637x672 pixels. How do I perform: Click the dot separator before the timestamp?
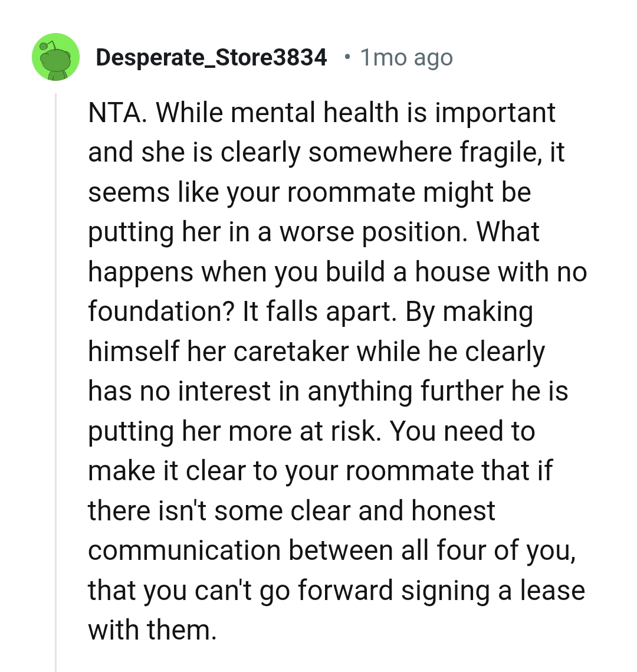pyautogui.click(x=348, y=57)
